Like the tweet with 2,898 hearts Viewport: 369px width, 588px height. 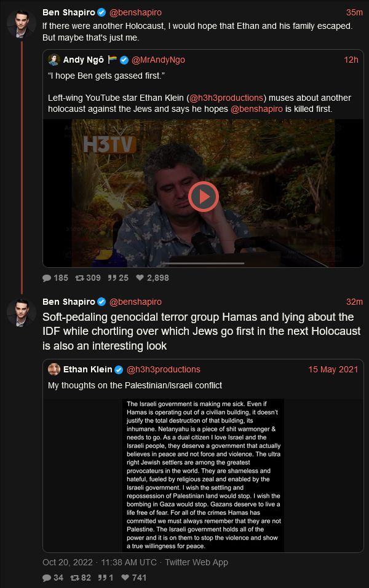coord(140,278)
